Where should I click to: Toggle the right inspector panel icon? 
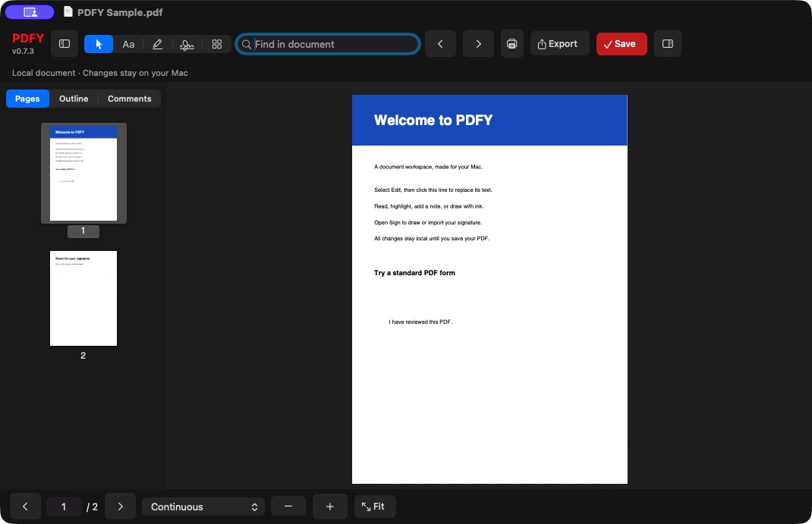[x=668, y=44]
